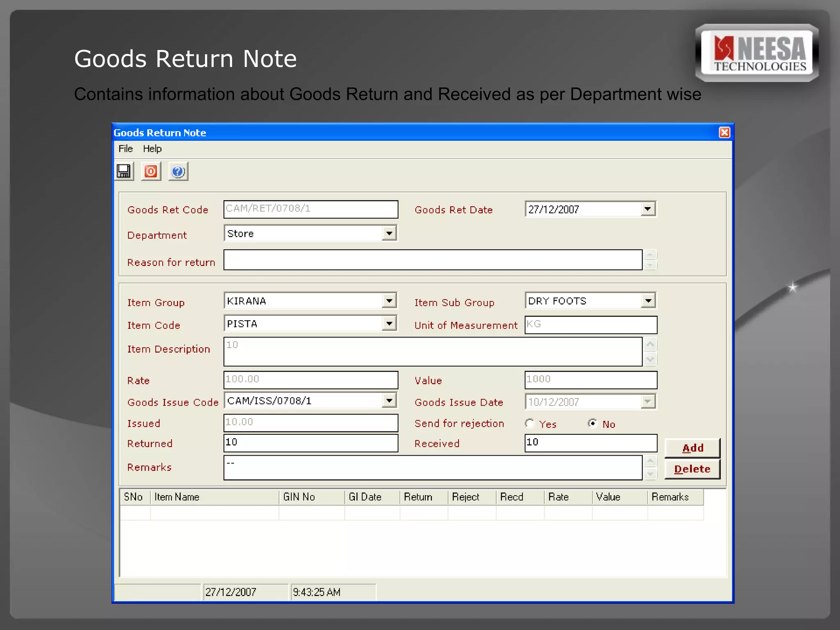Viewport: 840px width, 630px height.
Task: Expand the Item Group dropdown showing KIRANA
Action: click(389, 301)
